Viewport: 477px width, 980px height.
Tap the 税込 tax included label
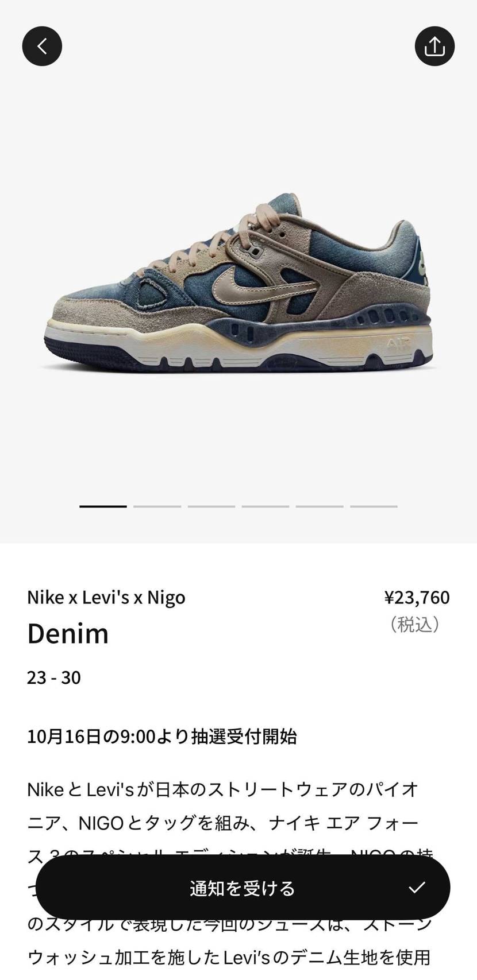point(414,624)
